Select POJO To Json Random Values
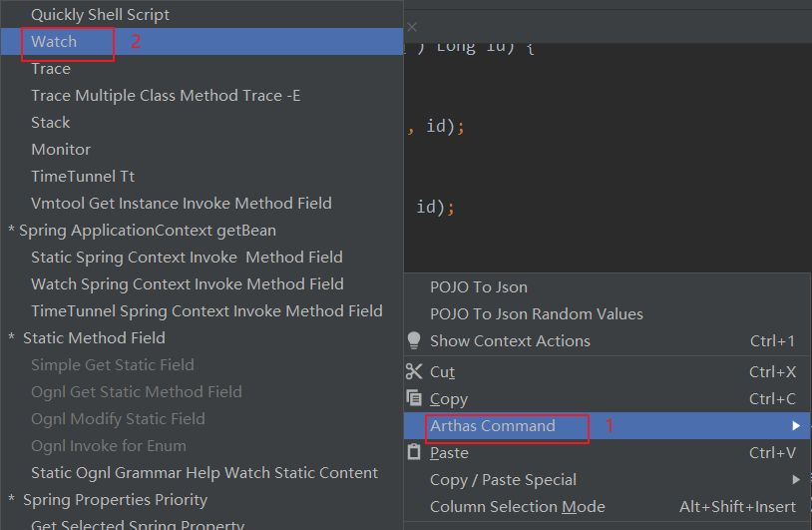The width and height of the screenshot is (812, 530). (537, 313)
